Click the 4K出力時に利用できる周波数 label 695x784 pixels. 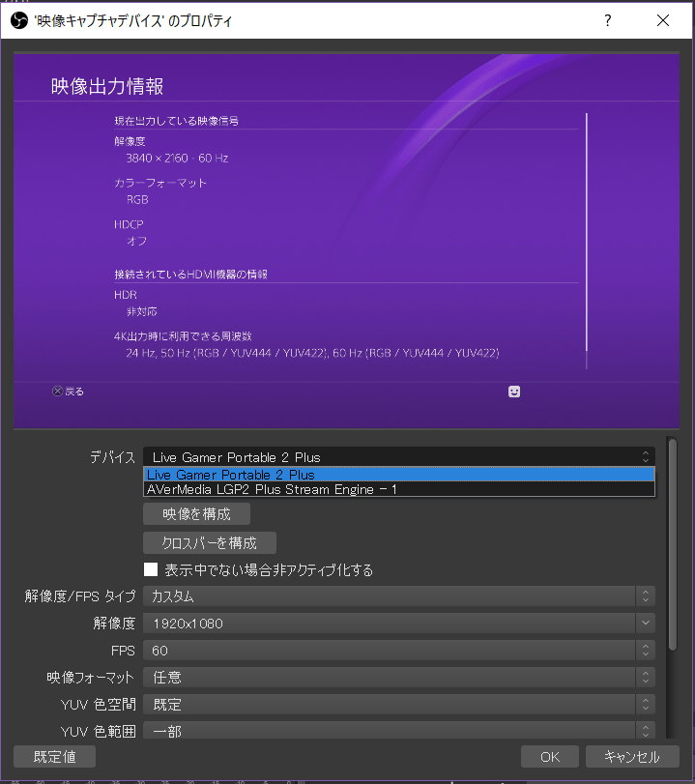183,336
